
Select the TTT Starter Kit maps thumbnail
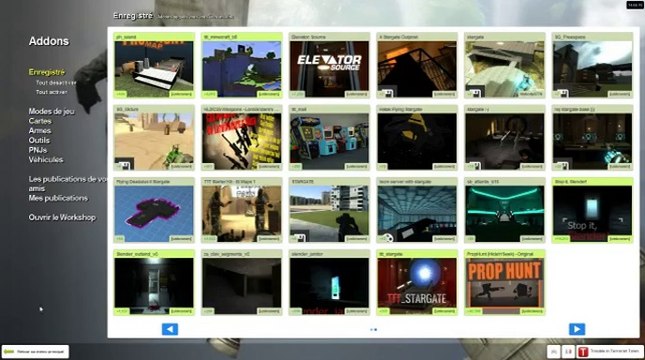click(241, 214)
